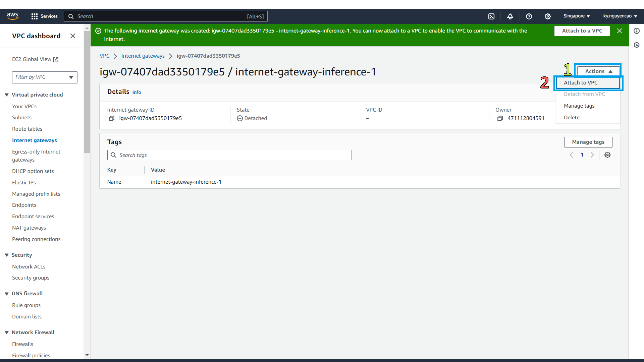Click Attach to a VPC banner button
This screenshot has width=644, height=362.
coord(582,31)
